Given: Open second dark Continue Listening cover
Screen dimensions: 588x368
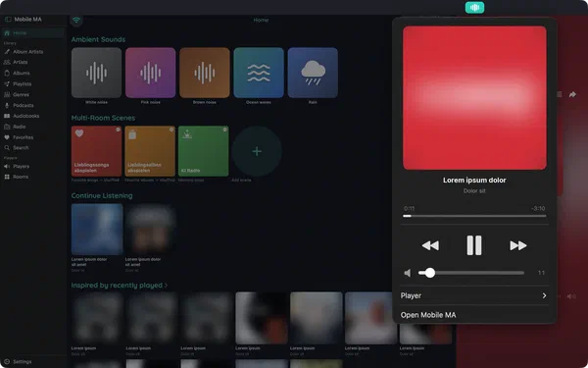Looking at the screenshot, I should [x=150, y=230].
